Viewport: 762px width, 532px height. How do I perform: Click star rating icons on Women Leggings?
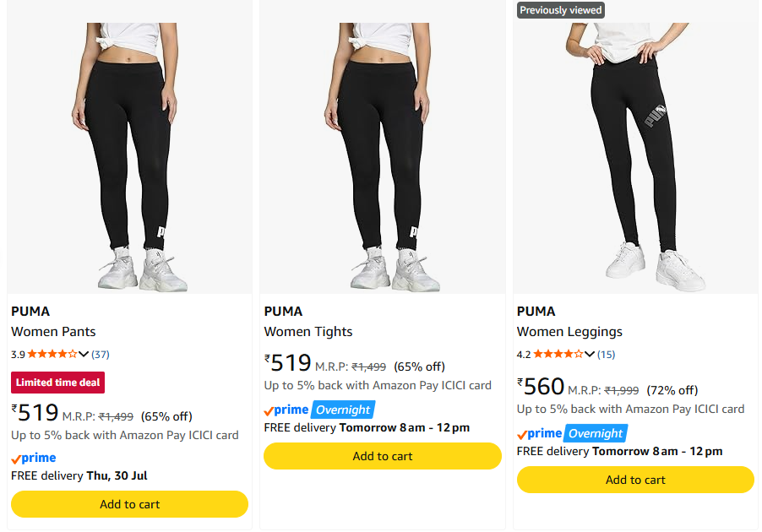tap(558, 354)
